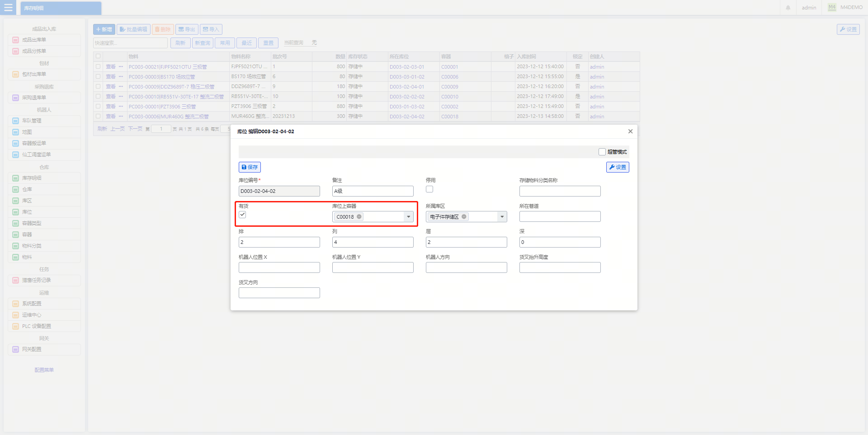Open container link C00006
The height and width of the screenshot is (435, 868).
[450, 77]
